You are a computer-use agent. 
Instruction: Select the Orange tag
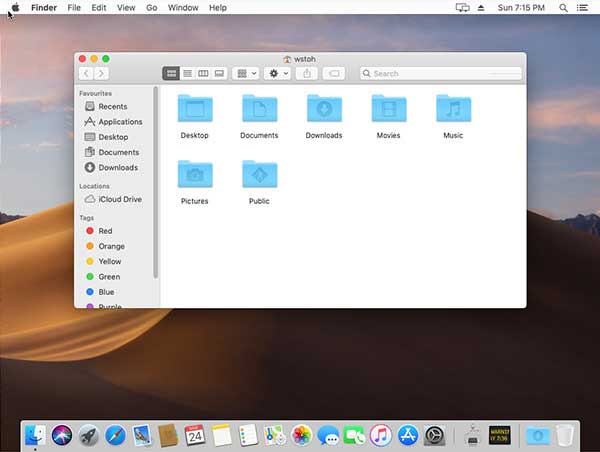click(106, 246)
